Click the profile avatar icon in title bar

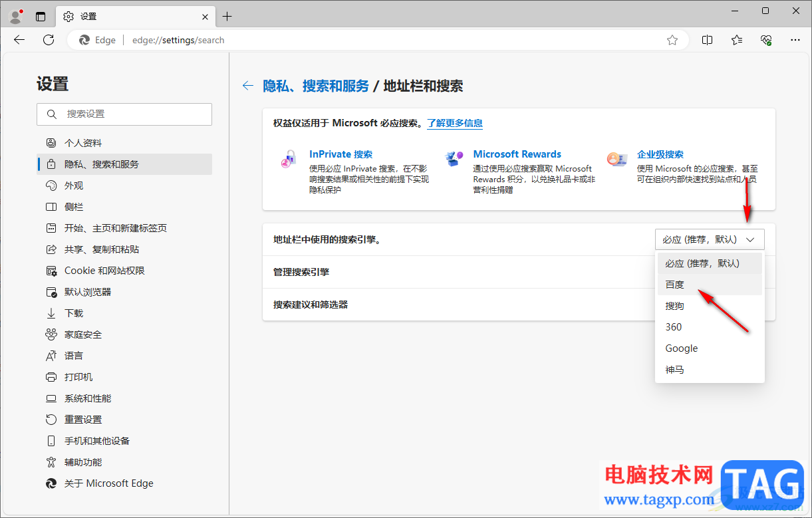[16, 16]
